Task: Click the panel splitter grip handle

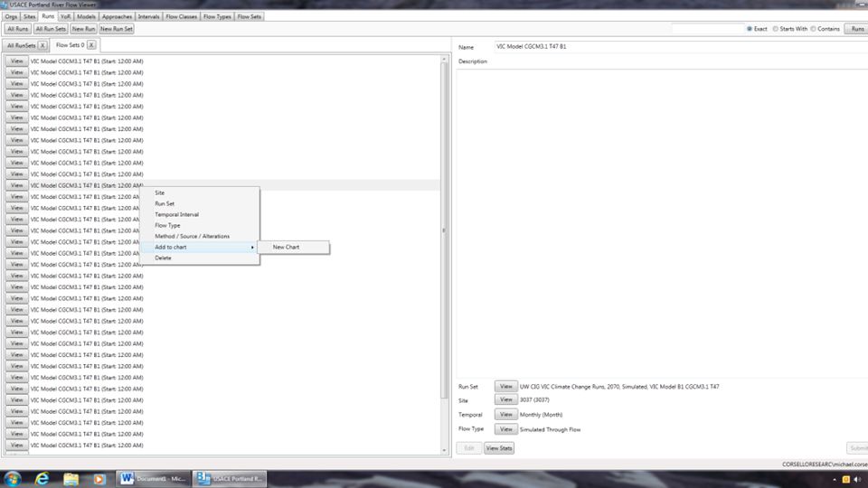Action: [x=443, y=230]
